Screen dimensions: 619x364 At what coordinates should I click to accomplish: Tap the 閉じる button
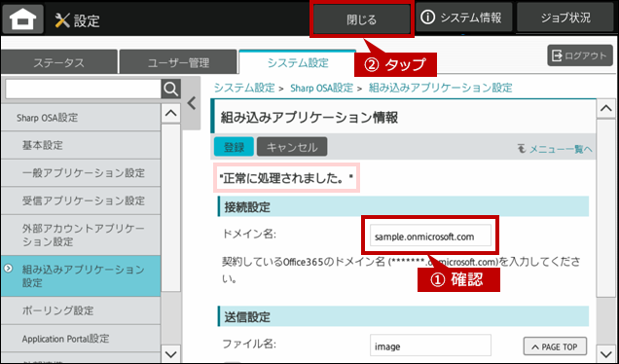tap(362, 19)
